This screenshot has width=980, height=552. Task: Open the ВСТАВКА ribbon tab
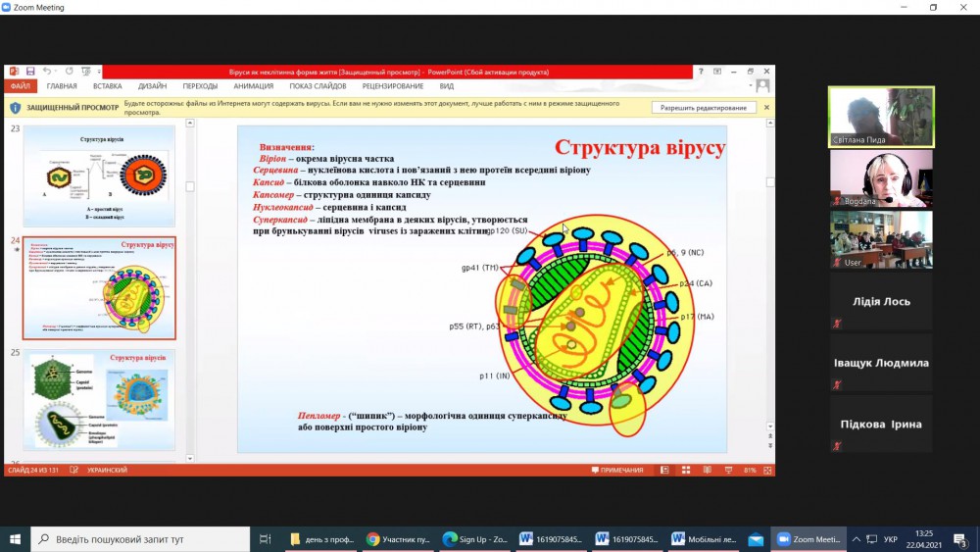(107, 86)
